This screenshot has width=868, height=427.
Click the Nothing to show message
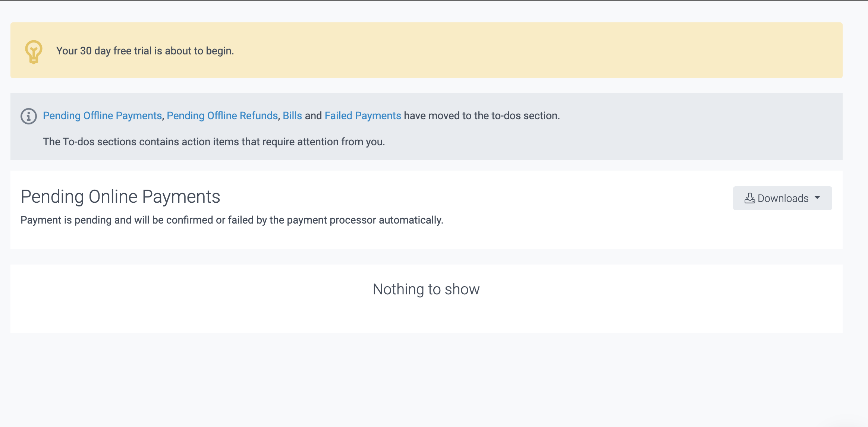tap(426, 290)
